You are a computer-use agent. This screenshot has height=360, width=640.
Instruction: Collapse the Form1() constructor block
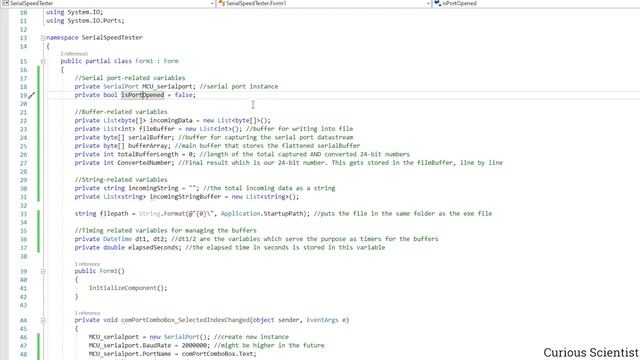(x=43, y=271)
